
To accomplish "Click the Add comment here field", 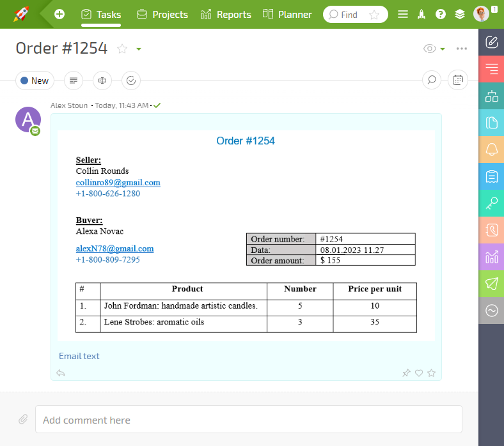I will pyautogui.click(x=249, y=419).
